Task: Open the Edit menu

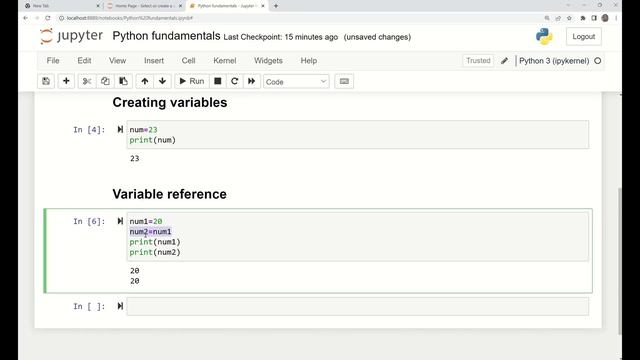Action: pyautogui.click(x=84, y=60)
